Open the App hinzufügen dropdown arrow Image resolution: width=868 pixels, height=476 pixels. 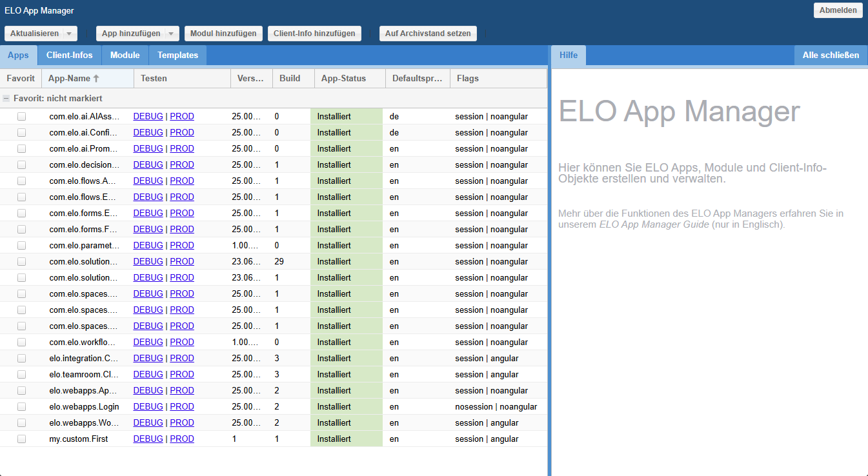point(172,34)
